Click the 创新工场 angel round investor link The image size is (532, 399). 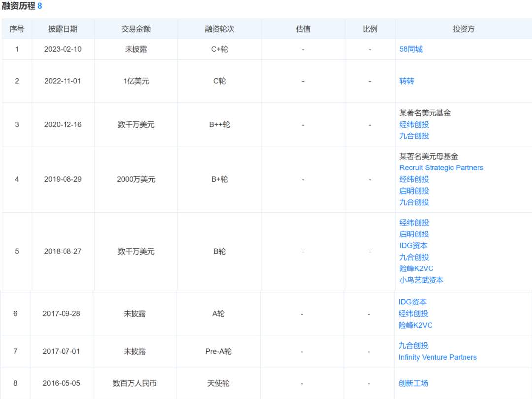413,383
